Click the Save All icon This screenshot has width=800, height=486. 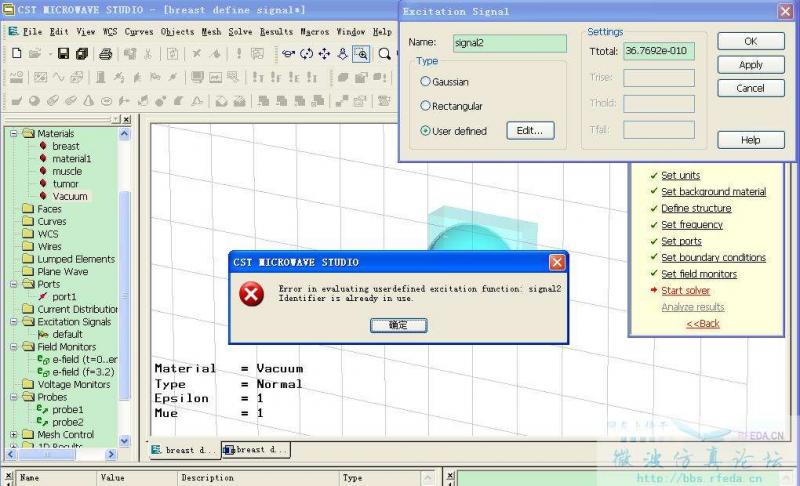[82, 53]
